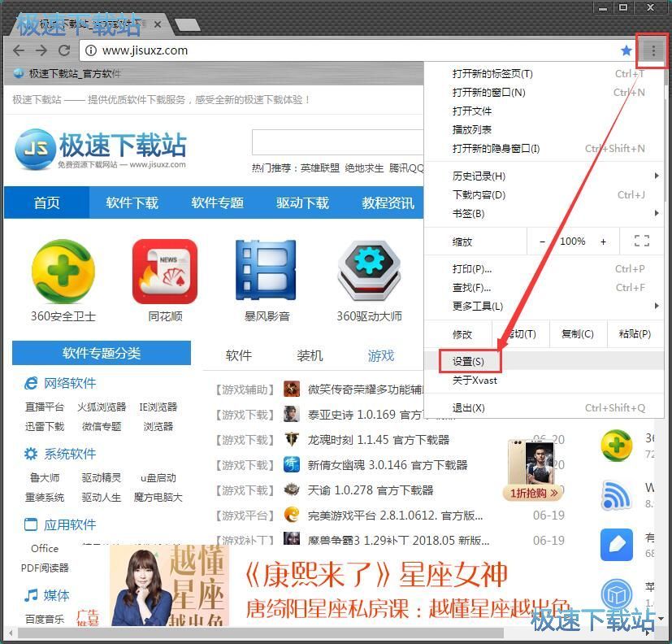Click the 系统软件 gear icon
This screenshot has height=644, width=672.
[x=30, y=454]
